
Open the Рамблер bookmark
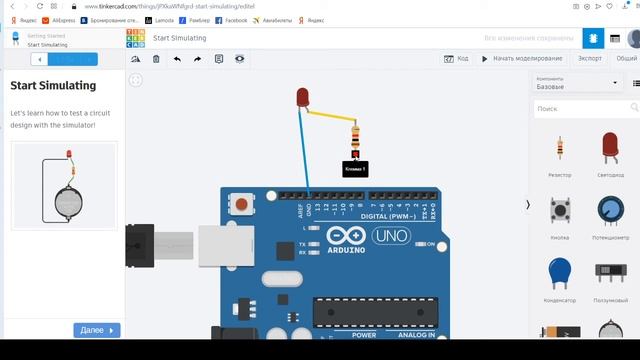tap(195, 20)
